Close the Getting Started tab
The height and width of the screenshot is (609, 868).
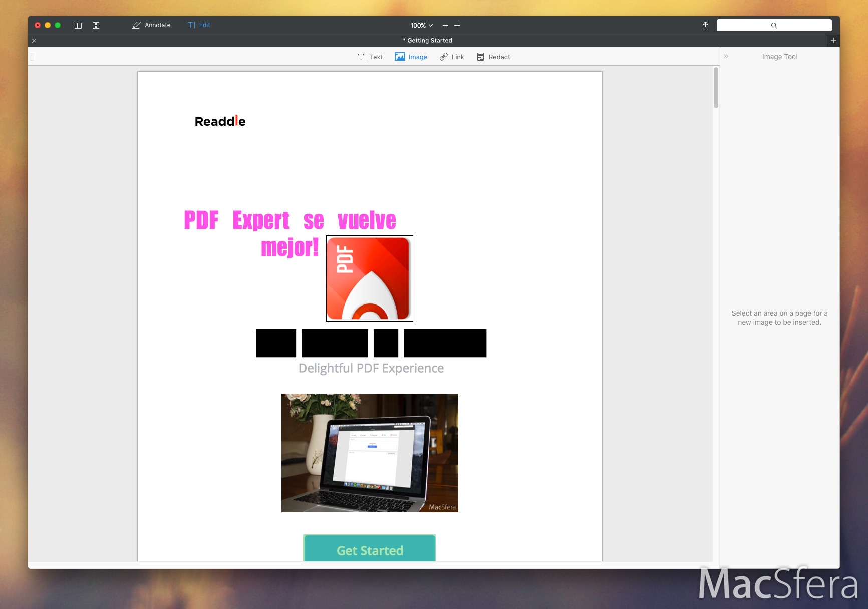34,41
